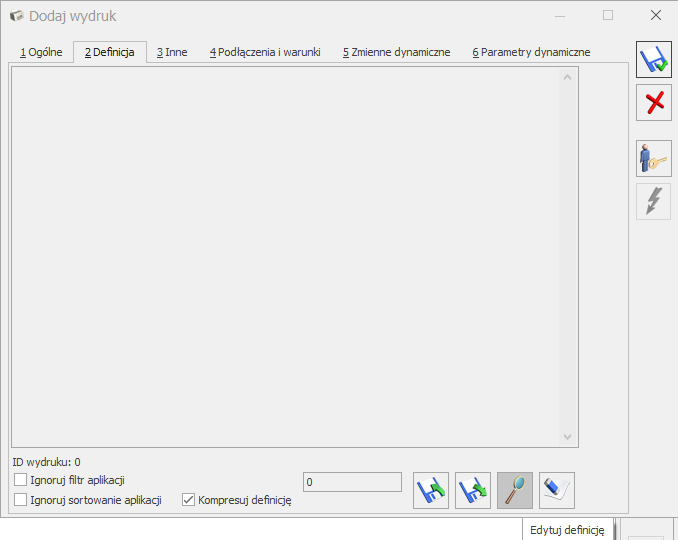Maximize the Dodaj wydruk window
678x540 pixels.
coord(608,16)
